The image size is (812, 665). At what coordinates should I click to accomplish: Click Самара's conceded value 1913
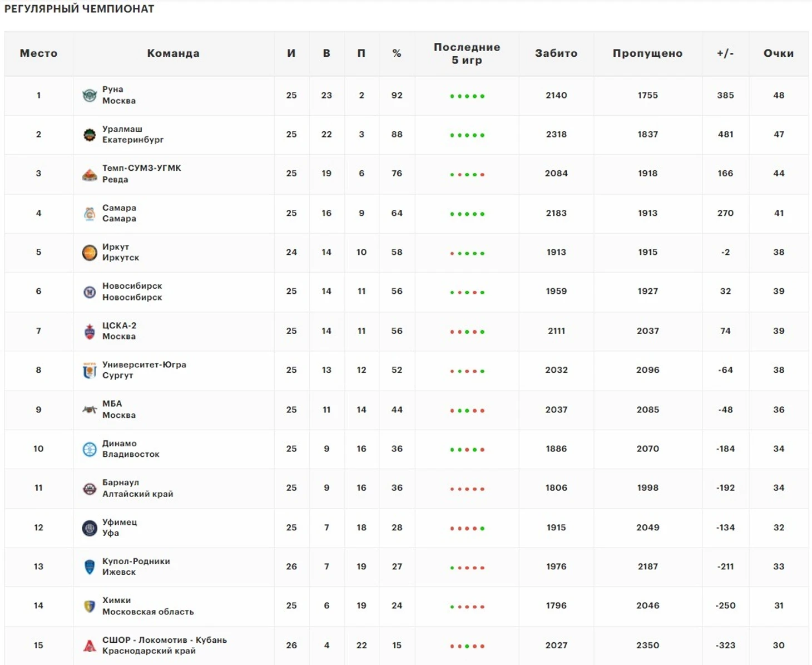click(648, 213)
